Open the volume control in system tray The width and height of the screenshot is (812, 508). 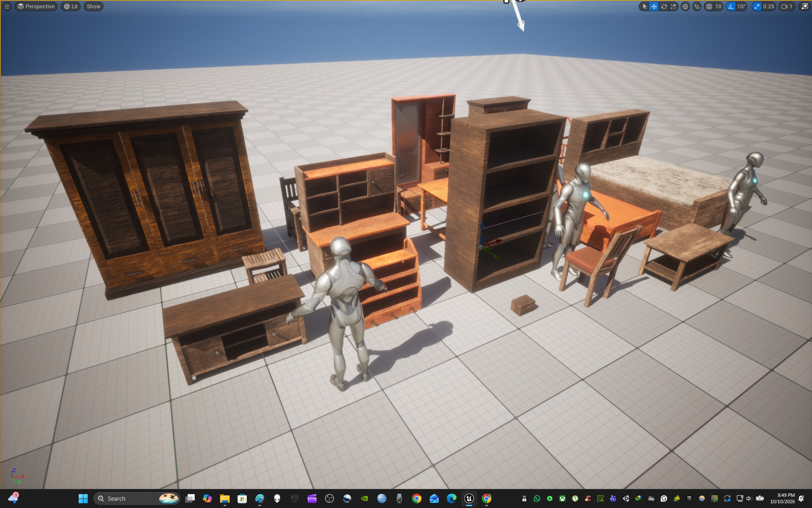click(x=749, y=498)
